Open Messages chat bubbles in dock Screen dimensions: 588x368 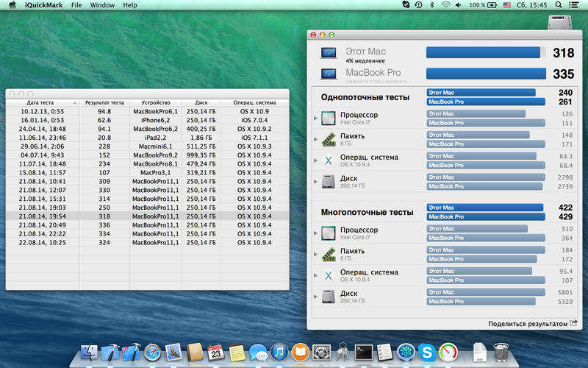click(258, 353)
